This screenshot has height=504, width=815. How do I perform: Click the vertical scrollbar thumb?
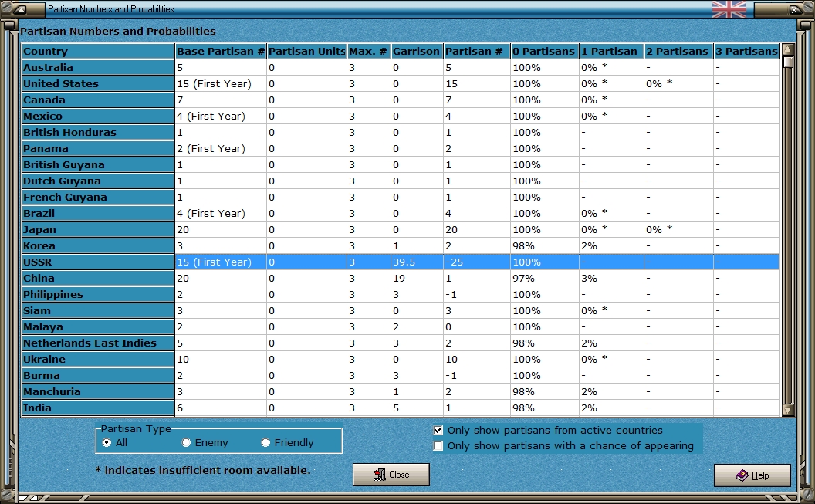(x=787, y=62)
